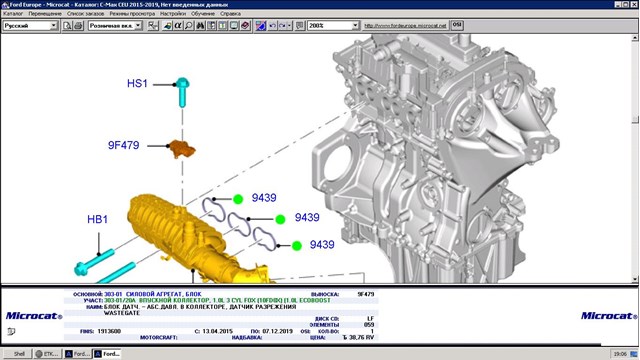The height and width of the screenshot is (360, 640).
Task: Click the ЭЛЕМЕНТЫ value 059
Action: (369, 325)
